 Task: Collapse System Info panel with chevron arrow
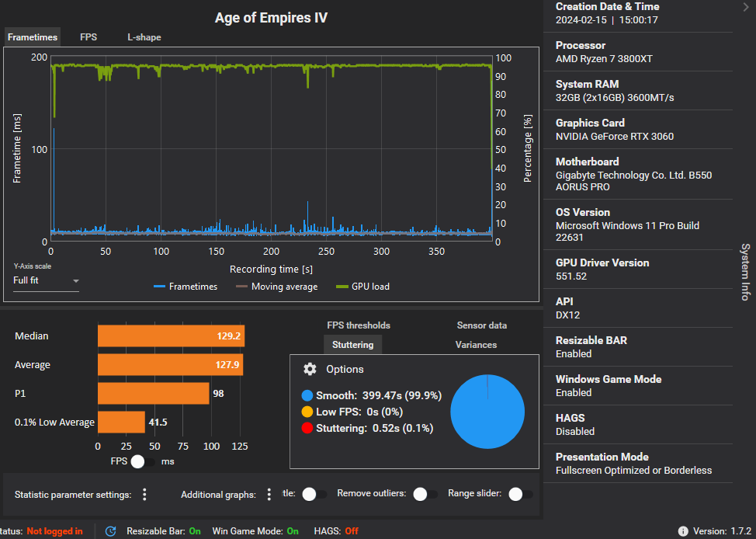[745, 7]
